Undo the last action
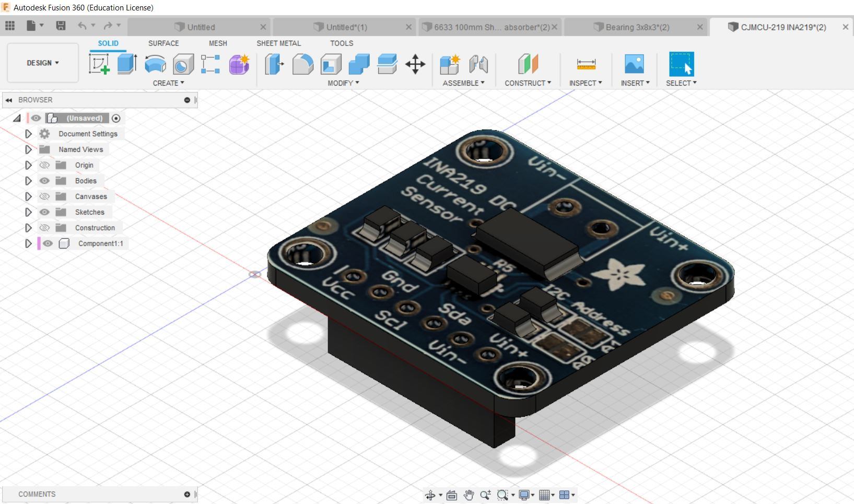The image size is (854, 504). 83,26
